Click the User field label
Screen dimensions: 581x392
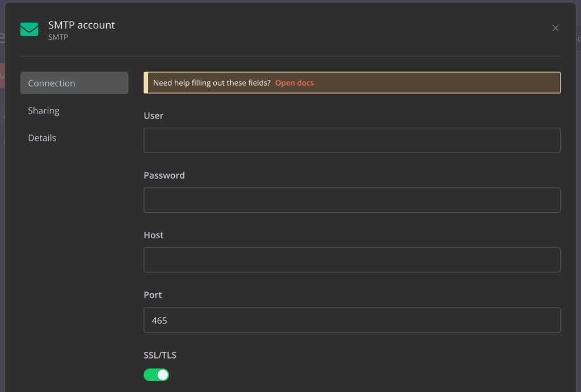point(153,115)
